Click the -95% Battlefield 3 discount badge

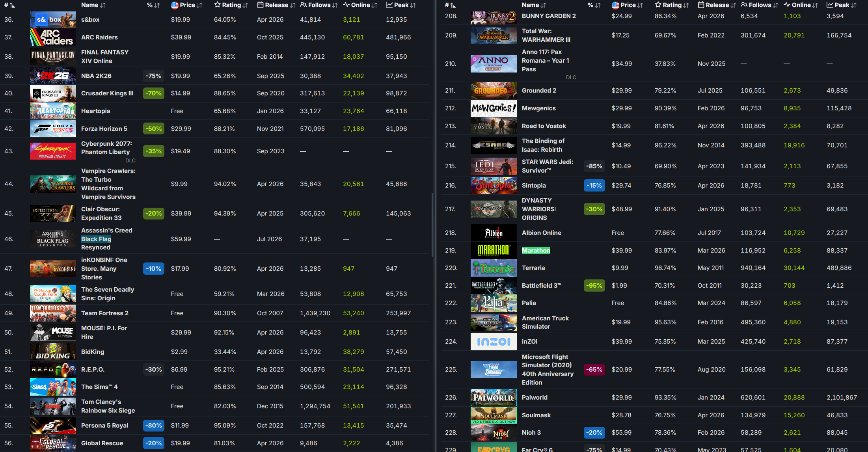[x=594, y=286]
